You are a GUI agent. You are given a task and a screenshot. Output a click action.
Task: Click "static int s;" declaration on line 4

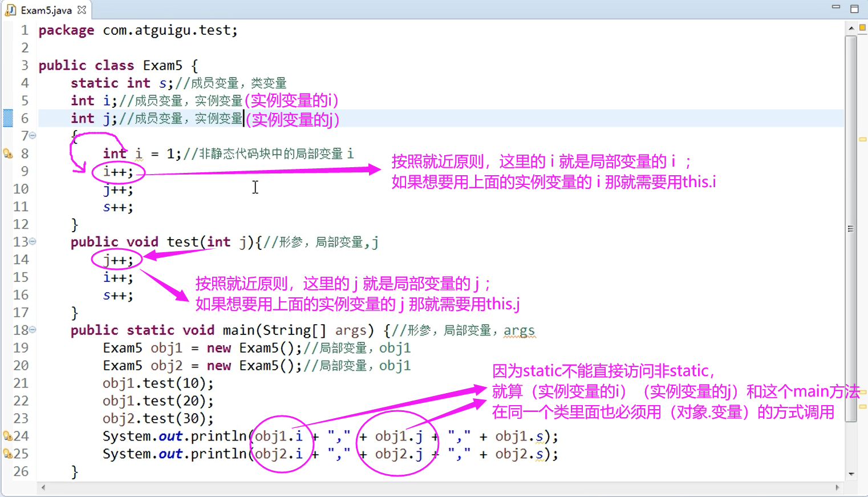[121, 83]
